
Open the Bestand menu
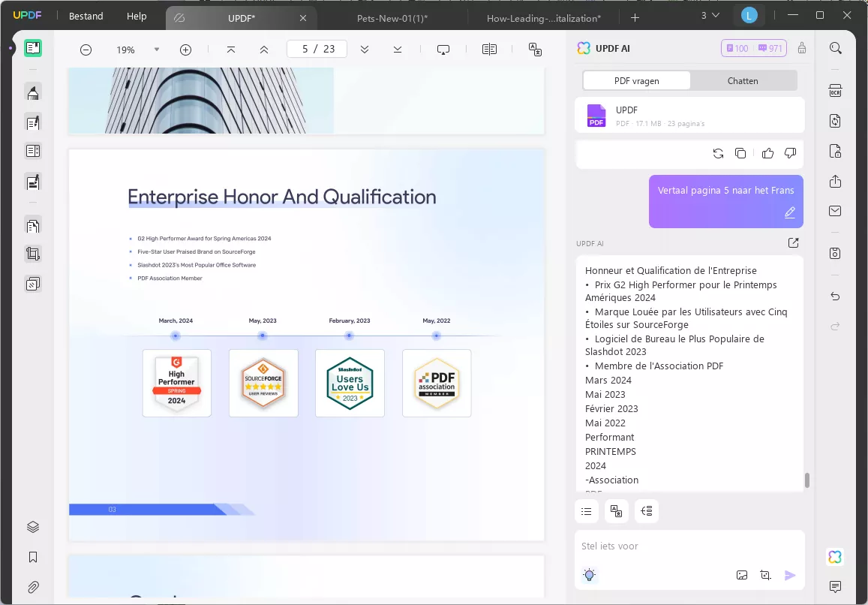click(86, 16)
